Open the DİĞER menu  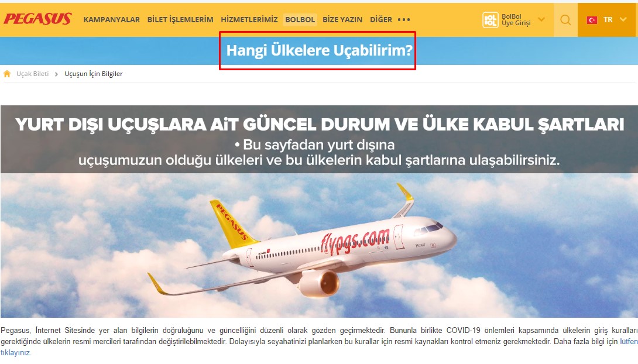[381, 19]
